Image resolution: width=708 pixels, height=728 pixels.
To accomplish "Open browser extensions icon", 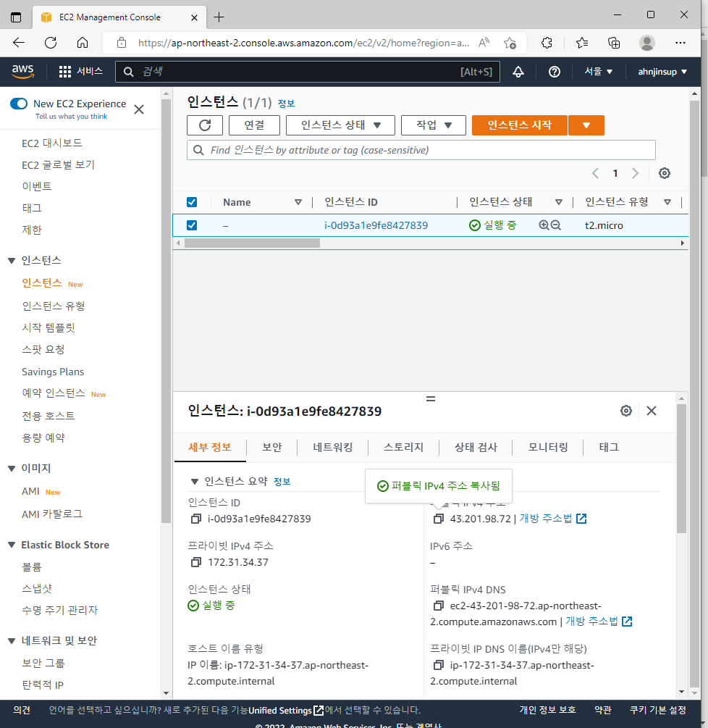I will tap(547, 43).
